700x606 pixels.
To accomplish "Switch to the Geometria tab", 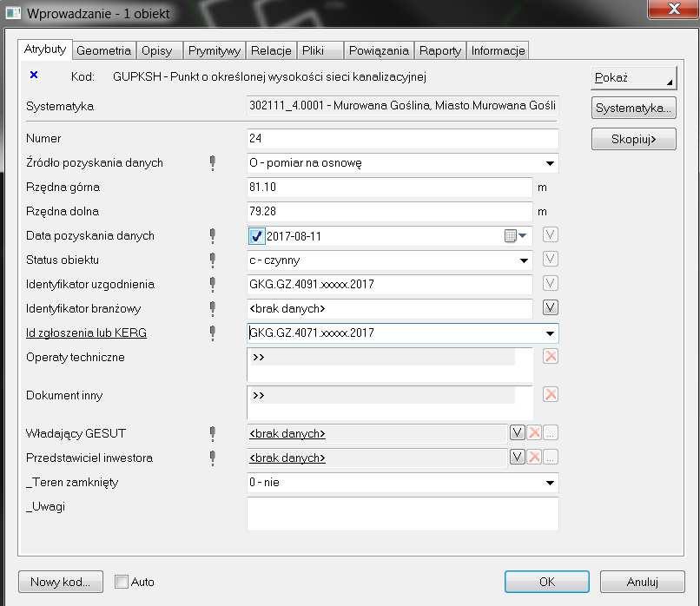I will 103,50.
